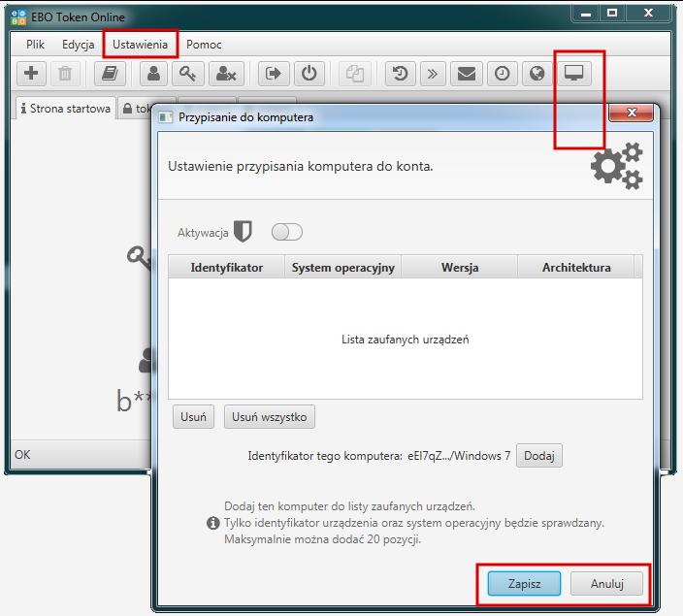Save settings with the Zapisz button
The height and width of the screenshot is (616, 683).
point(525,584)
